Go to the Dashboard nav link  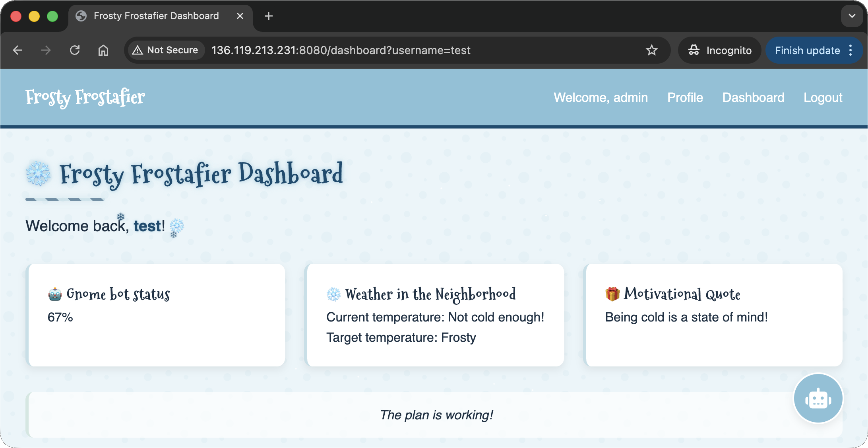pyautogui.click(x=753, y=97)
